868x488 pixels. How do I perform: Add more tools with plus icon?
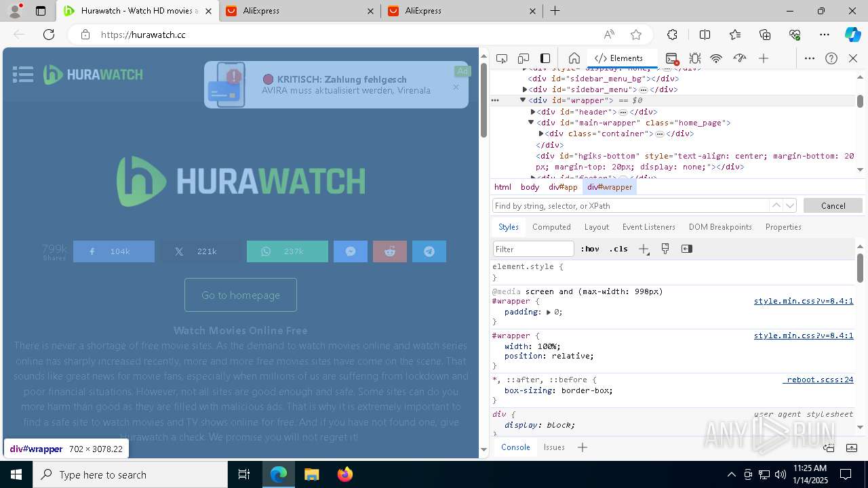(764, 58)
